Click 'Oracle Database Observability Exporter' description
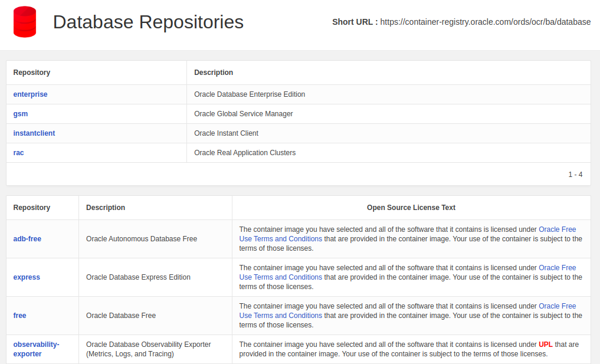The height and width of the screenshot is (364, 600). click(x=149, y=349)
